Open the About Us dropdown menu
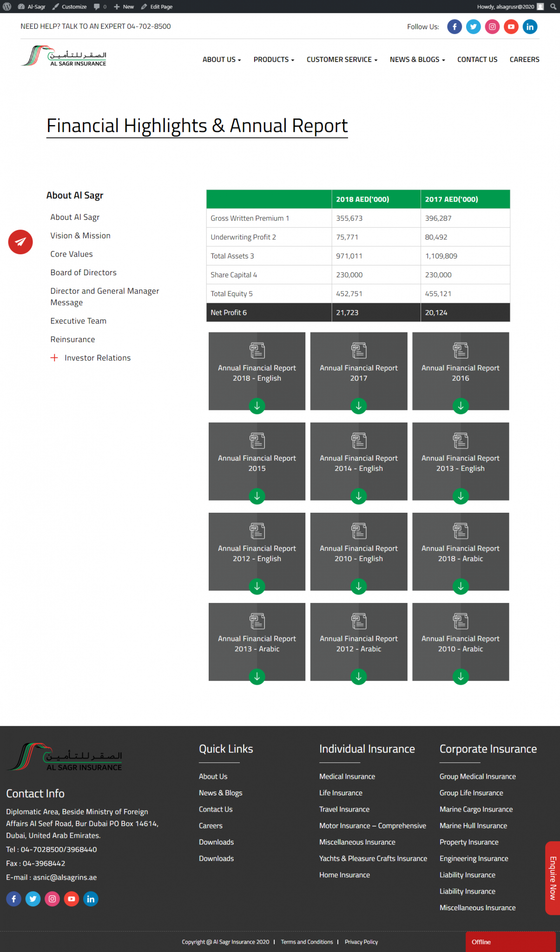 tap(222, 59)
